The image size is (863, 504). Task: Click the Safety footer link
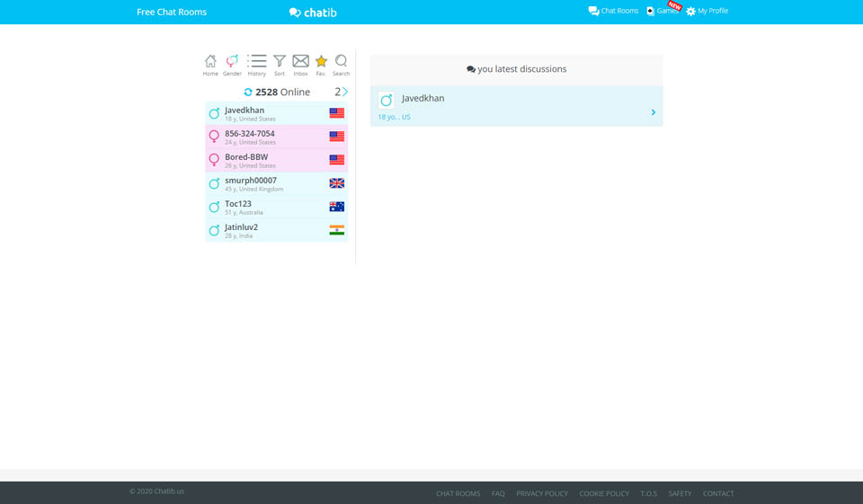(680, 493)
